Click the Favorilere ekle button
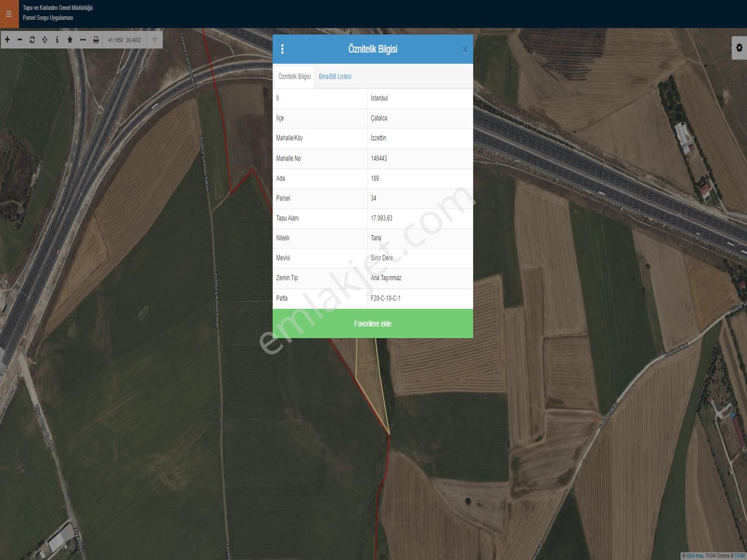The image size is (747, 560). [373, 323]
